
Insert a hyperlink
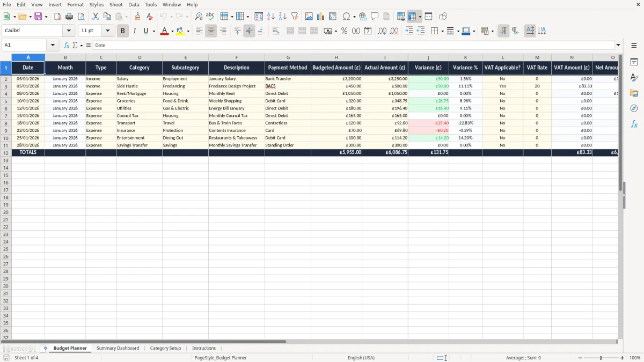click(363, 17)
